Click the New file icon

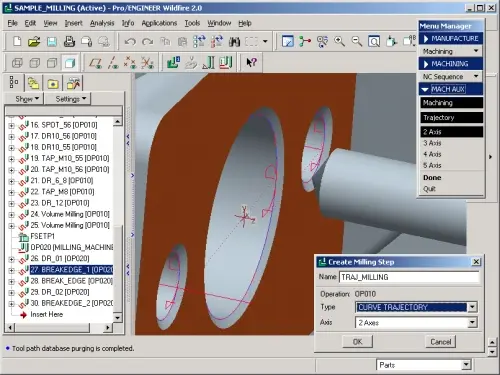(x=17, y=42)
